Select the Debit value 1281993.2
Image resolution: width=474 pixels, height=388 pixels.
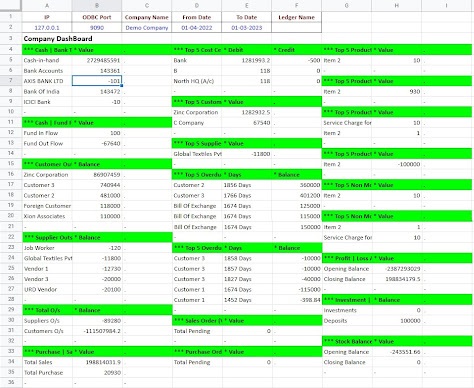(x=247, y=60)
